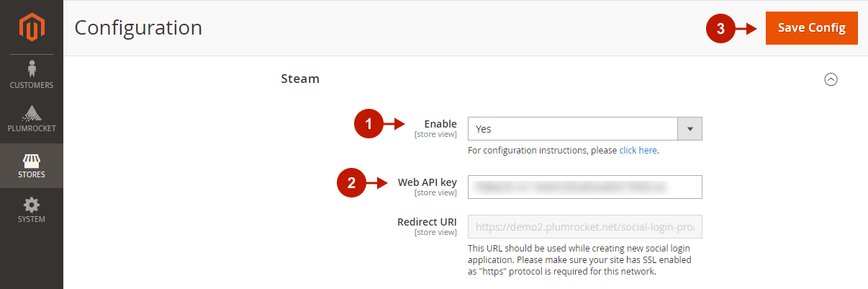Open the Enable select showing Yes
The height and width of the screenshot is (289, 868).
tap(573, 129)
